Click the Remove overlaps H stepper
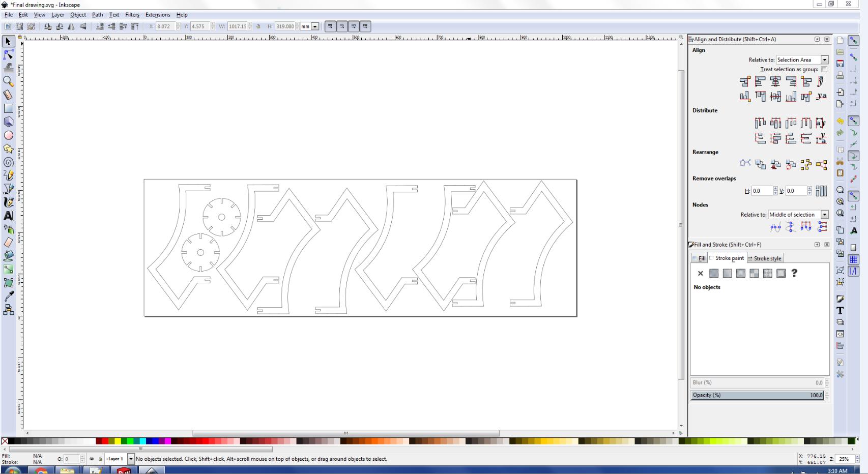 coord(775,191)
